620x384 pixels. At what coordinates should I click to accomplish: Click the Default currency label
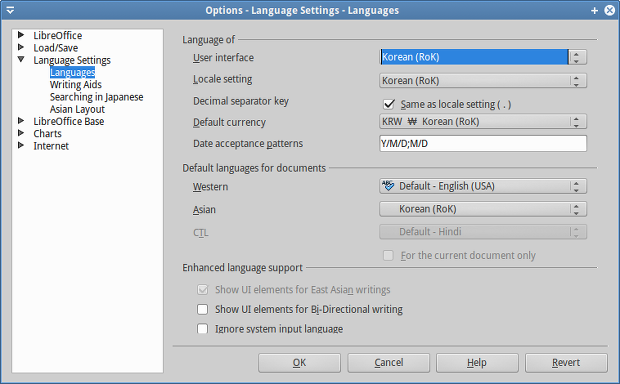point(229,123)
